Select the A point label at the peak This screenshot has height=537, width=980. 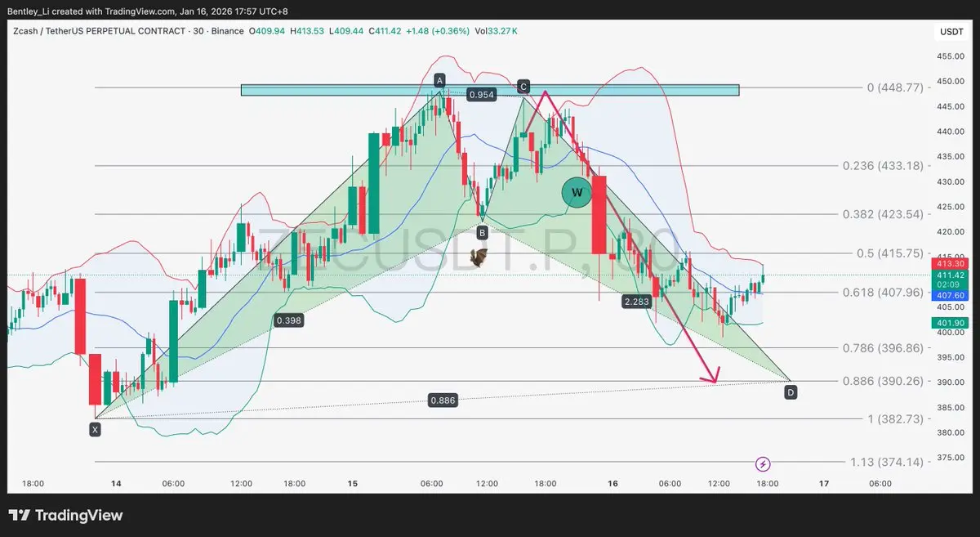point(439,80)
